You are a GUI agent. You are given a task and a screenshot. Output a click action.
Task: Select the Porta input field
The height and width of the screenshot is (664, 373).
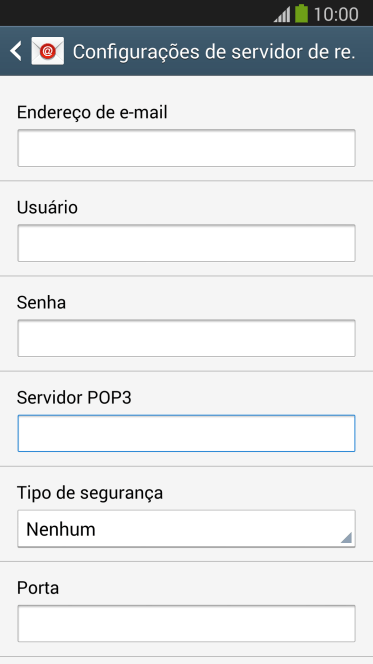[186, 624]
